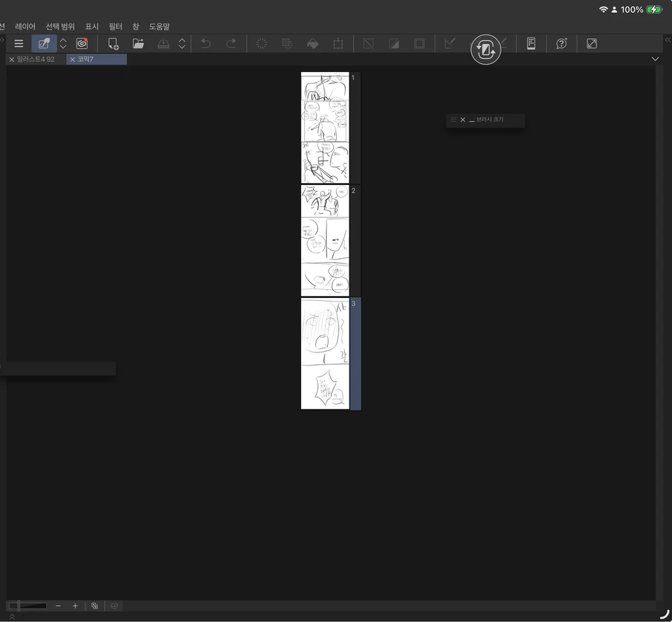Viewport: 672px width, 622px height.
Task: Check the Wi-Fi status icon
Action: pos(603,9)
